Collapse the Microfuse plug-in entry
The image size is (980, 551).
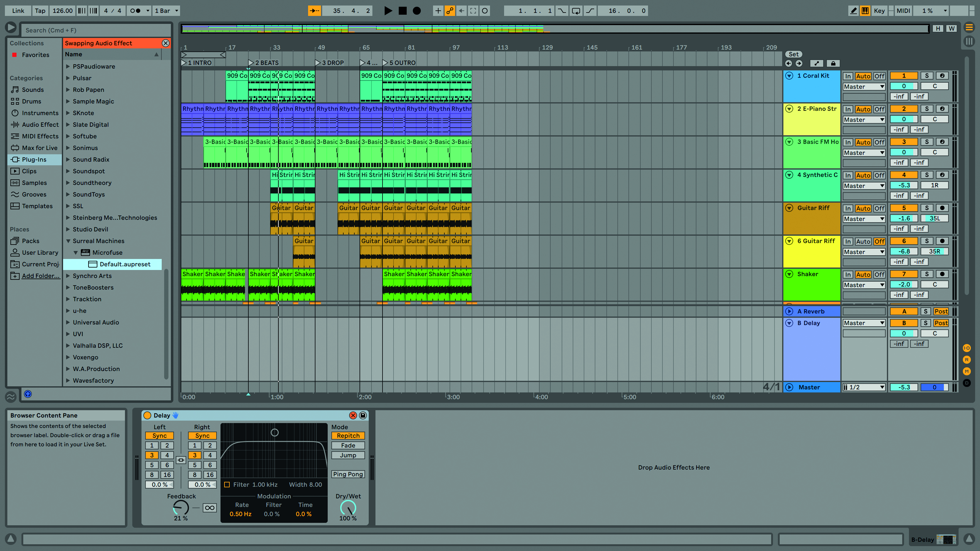coord(76,253)
